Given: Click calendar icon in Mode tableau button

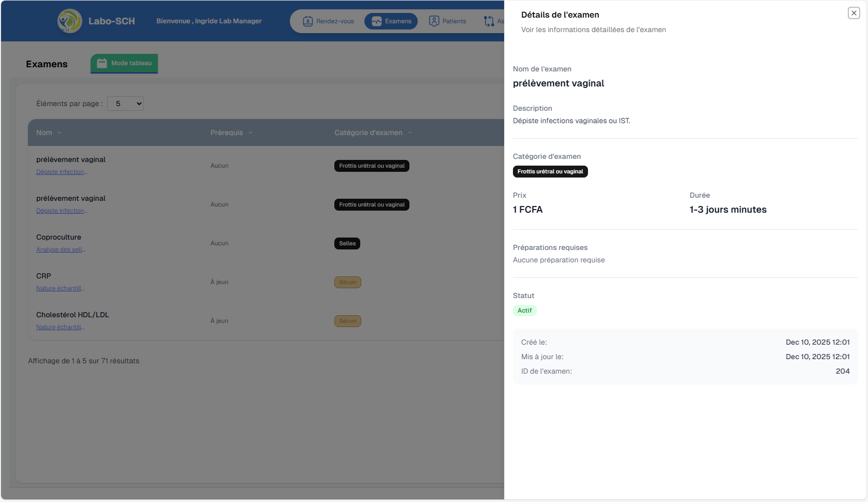Looking at the screenshot, I should [x=102, y=63].
